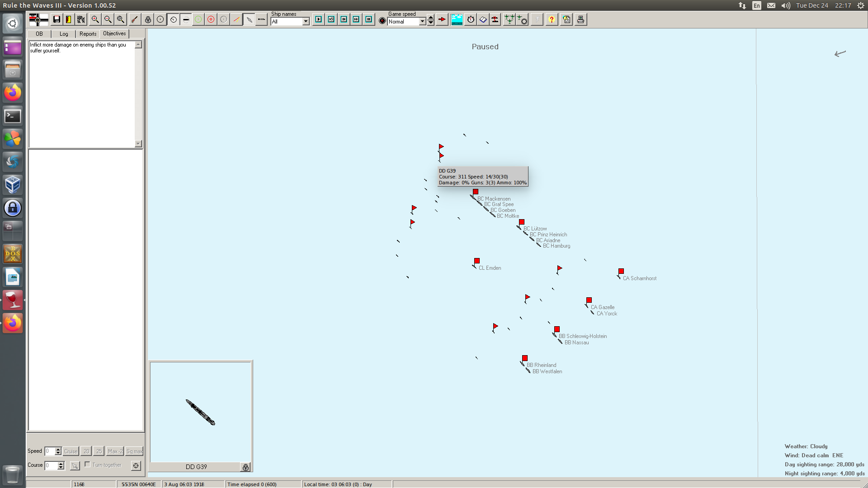Click the padlock toolbar icon

(148, 19)
